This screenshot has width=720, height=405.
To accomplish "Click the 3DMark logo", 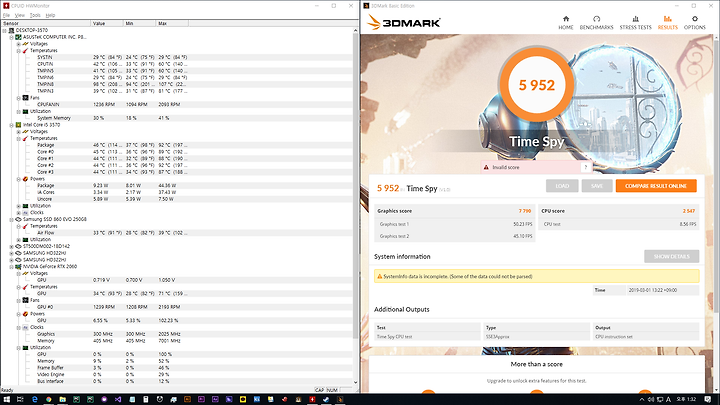I will tap(404, 22).
